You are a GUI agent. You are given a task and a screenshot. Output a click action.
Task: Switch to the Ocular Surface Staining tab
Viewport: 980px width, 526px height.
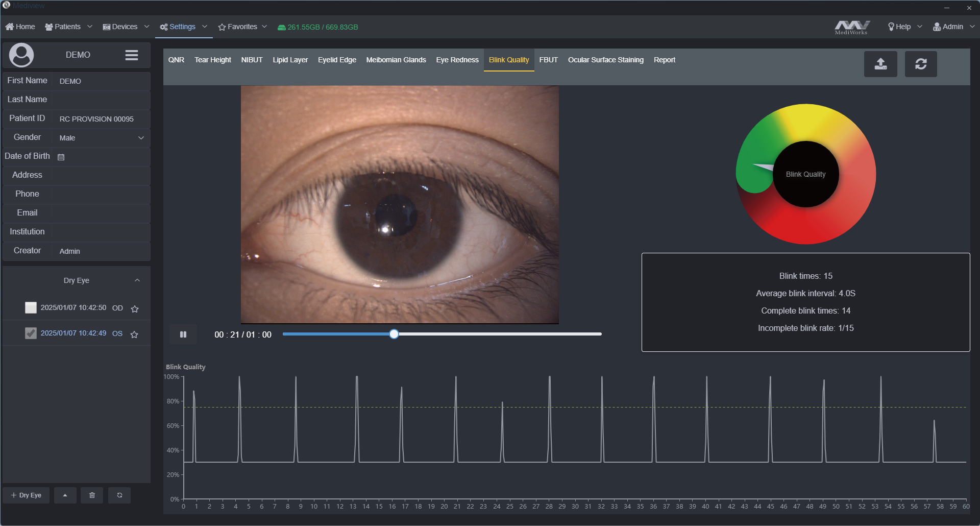(x=606, y=60)
